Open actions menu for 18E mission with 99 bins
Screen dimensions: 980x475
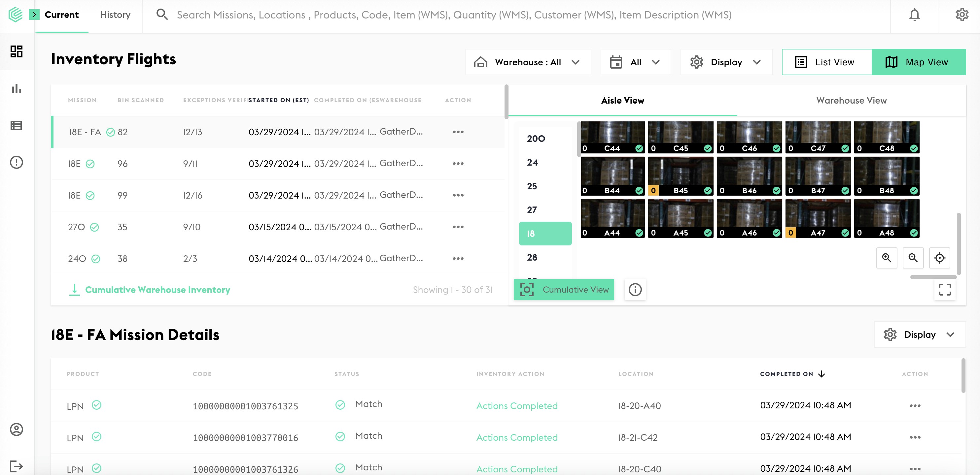click(x=458, y=195)
